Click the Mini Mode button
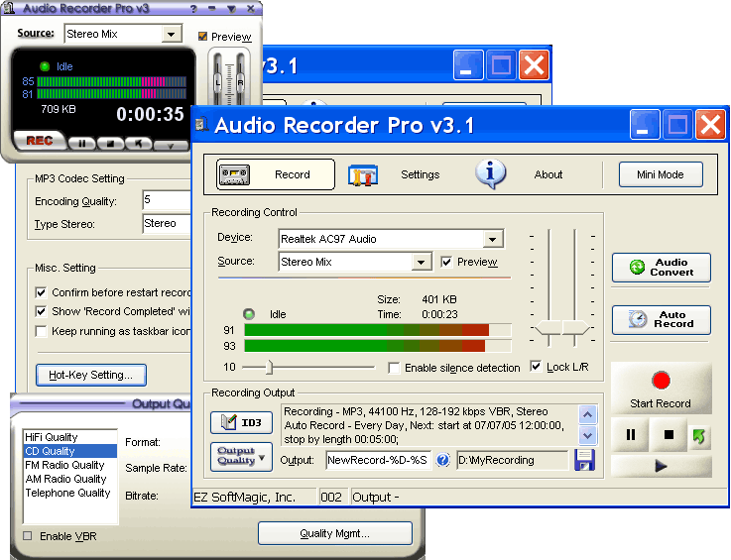 pyautogui.click(x=661, y=174)
